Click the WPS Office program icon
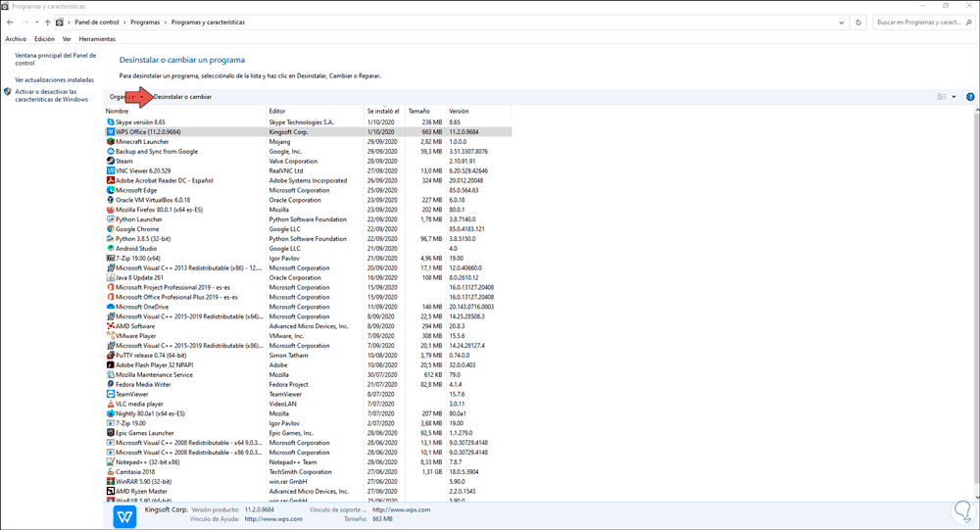 111,132
